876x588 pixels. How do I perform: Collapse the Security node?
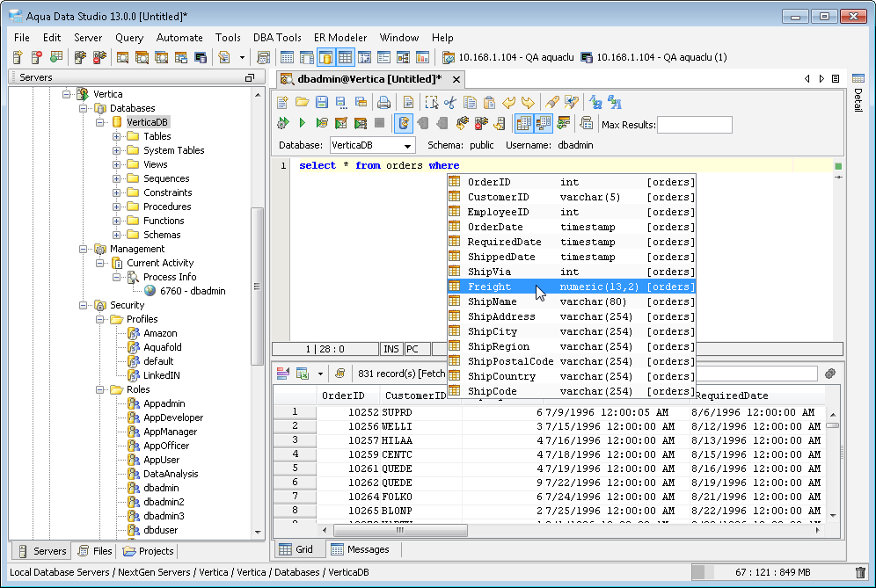(83, 305)
